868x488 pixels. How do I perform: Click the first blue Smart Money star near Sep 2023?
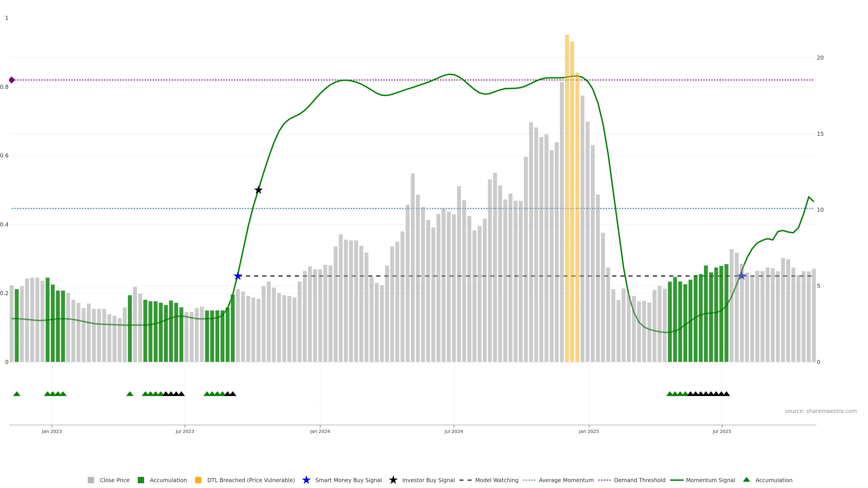click(238, 276)
